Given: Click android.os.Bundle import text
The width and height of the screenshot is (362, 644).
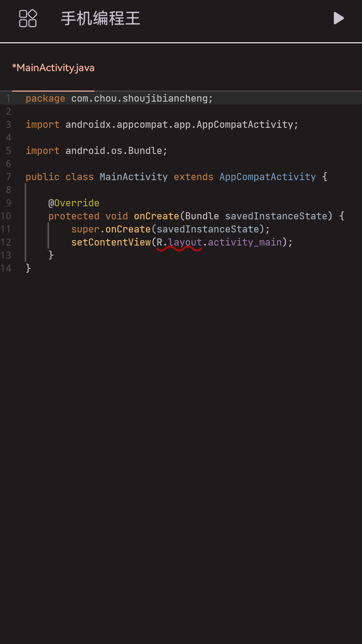Looking at the screenshot, I should 113,151.
